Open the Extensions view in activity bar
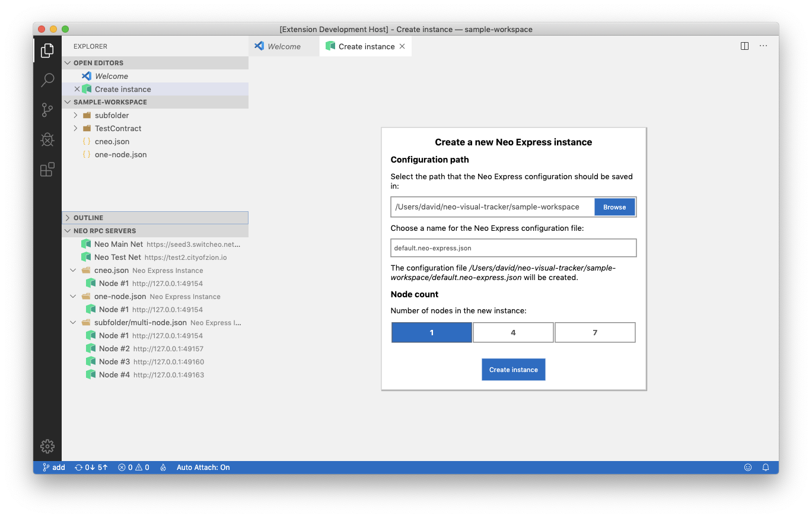This screenshot has width=812, height=518. pos(47,170)
